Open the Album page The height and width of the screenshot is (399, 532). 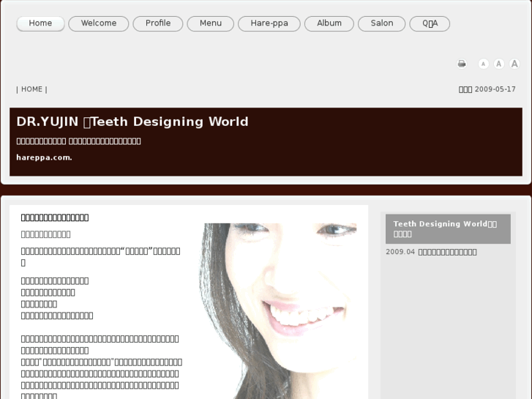tap(329, 23)
